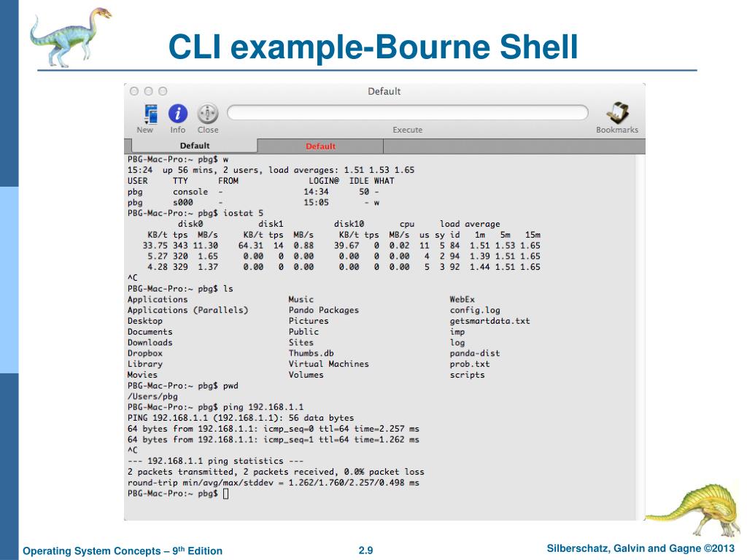Click the 'console' TTY value
747x560 pixels.
click(190, 192)
